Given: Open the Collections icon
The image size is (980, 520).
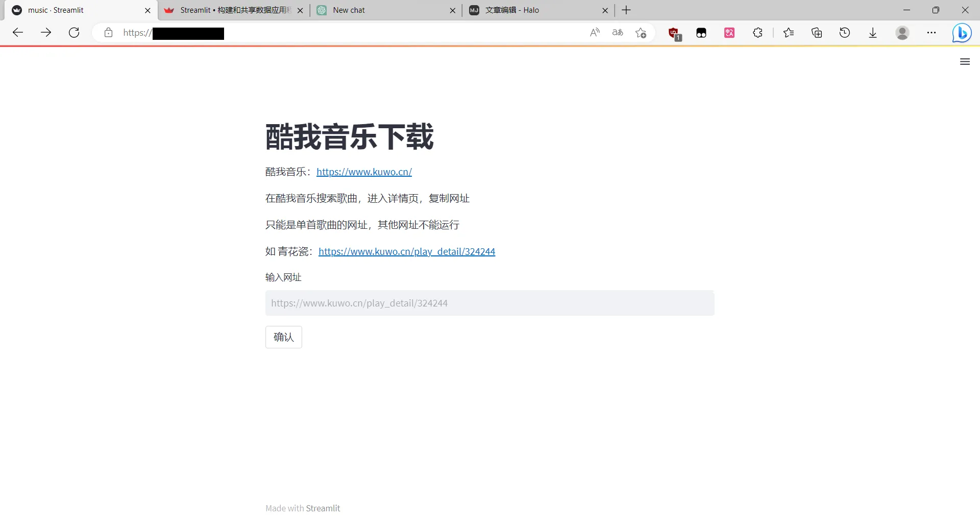Looking at the screenshot, I should [817, 33].
